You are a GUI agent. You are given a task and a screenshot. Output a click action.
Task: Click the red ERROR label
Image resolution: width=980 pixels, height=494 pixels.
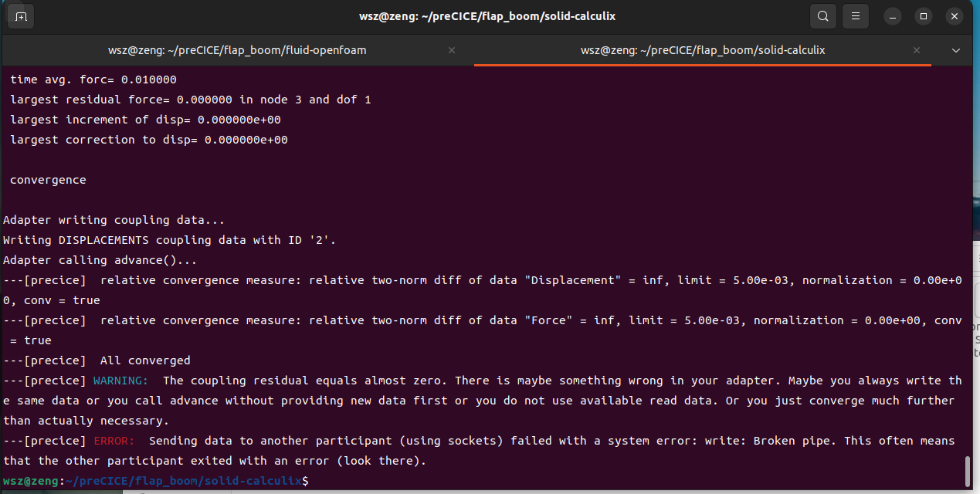pyautogui.click(x=114, y=441)
